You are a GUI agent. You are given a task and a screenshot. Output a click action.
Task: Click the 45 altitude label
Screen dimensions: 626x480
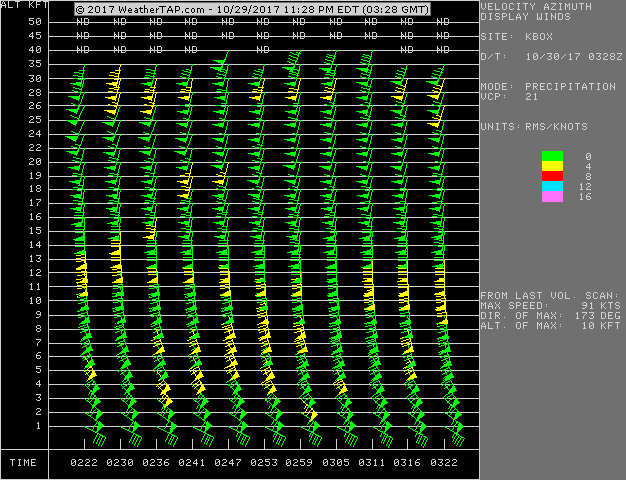tap(35, 36)
